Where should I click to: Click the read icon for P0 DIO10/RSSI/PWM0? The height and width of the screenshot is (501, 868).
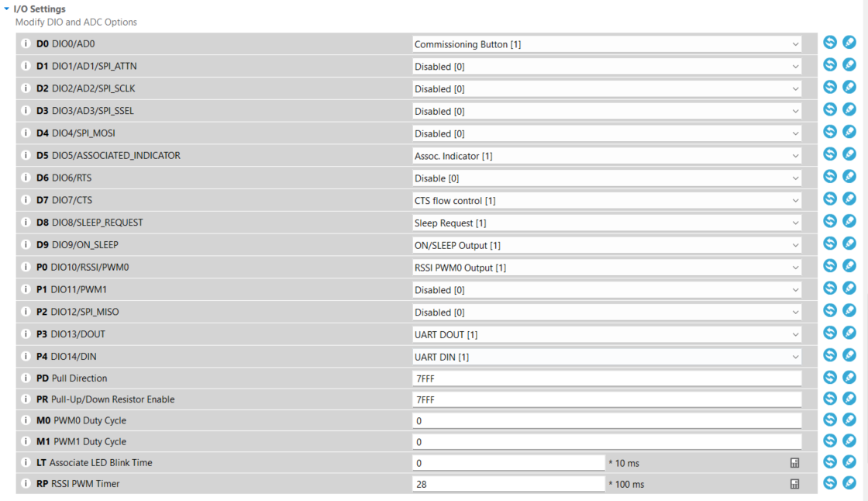click(830, 266)
